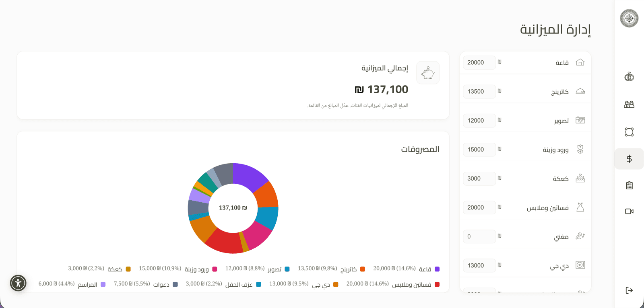This screenshot has height=308, width=644.
Task: Click the lavender المراسم legend swatch
Action: 103,284
